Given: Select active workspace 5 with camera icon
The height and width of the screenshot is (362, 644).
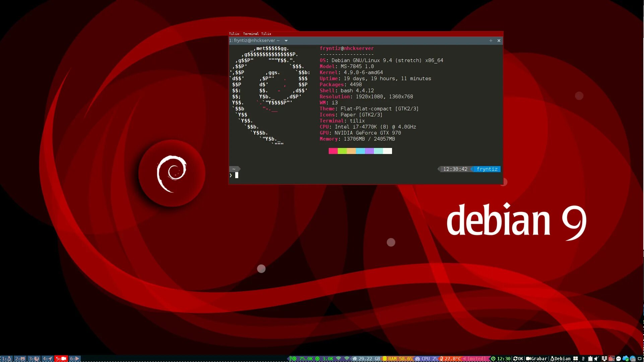Looking at the screenshot, I should pyautogui.click(x=61, y=359).
